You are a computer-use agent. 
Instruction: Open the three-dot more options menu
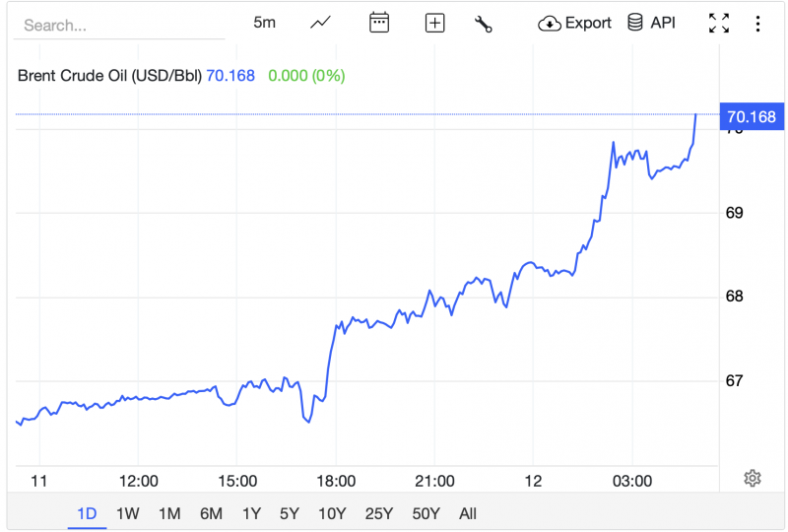[x=757, y=24]
